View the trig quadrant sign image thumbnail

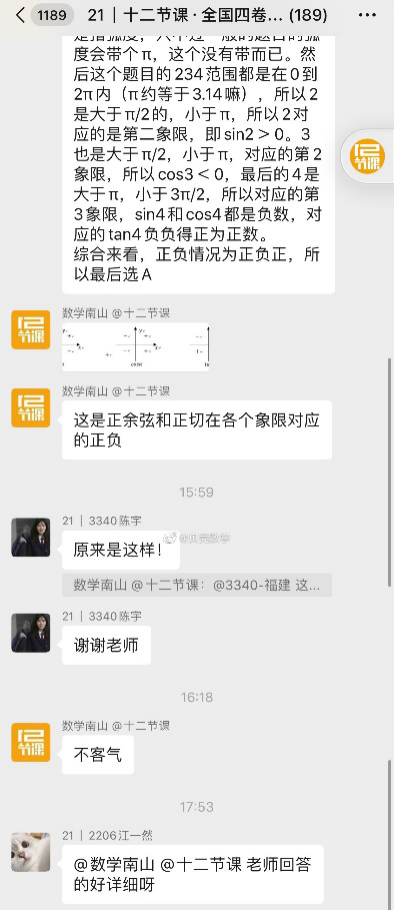tap(136, 346)
